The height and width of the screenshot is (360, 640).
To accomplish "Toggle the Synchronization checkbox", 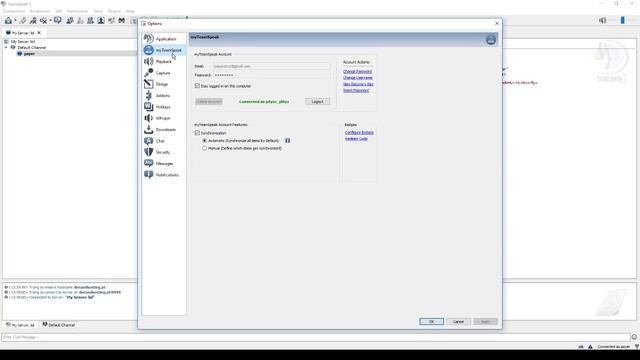I will click(x=198, y=133).
